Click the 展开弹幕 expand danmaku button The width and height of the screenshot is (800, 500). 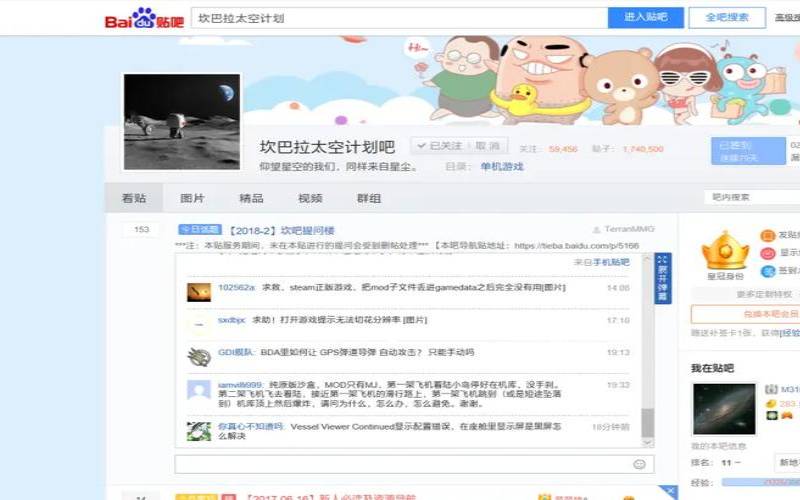pos(663,278)
